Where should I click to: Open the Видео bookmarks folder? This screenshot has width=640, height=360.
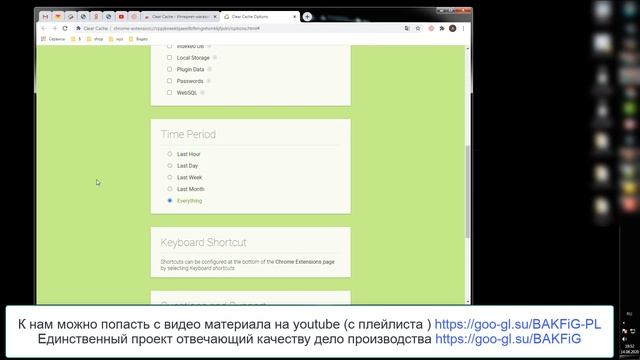pyautogui.click(x=138, y=39)
